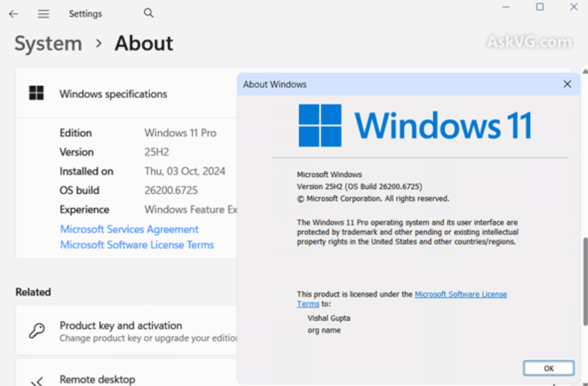588x386 pixels.
Task: Open the navigation menu hamburger icon
Action: [43, 13]
